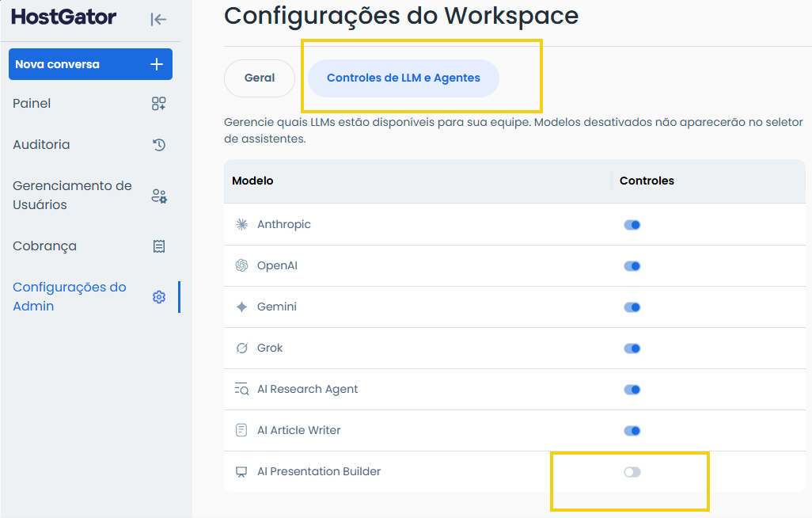Click the Cobrança receipt icon
Viewport: 812px width, 518px height.
click(x=159, y=246)
